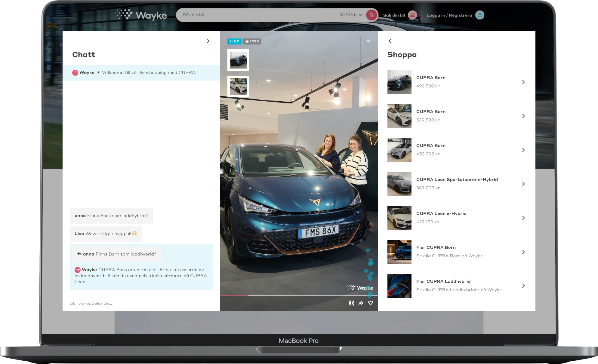Click the Wayke avatar in the reply message

[x=78, y=270]
